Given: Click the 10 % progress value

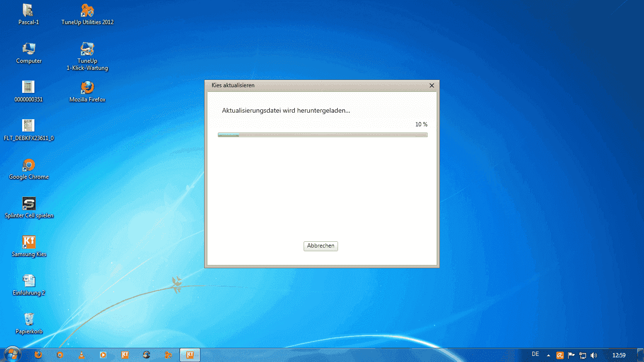Looking at the screenshot, I should (x=421, y=124).
